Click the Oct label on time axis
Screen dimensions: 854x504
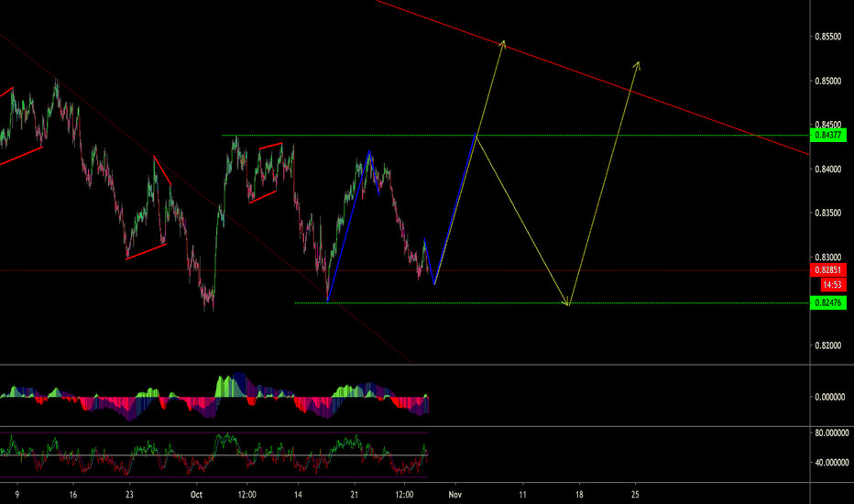coord(196,495)
